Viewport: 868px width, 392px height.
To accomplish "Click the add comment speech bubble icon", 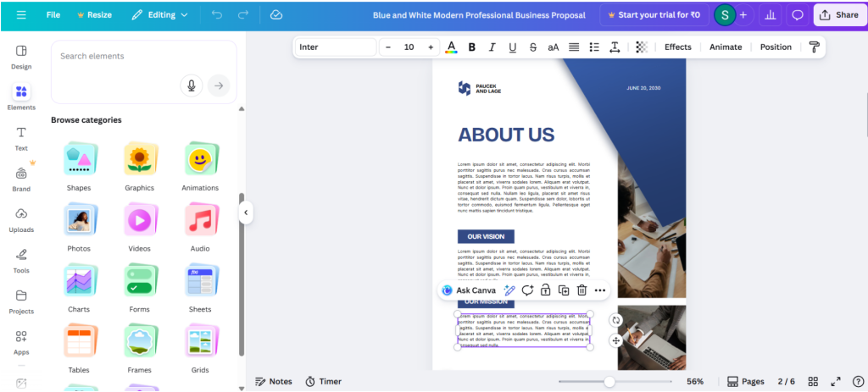I will (x=797, y=15).
